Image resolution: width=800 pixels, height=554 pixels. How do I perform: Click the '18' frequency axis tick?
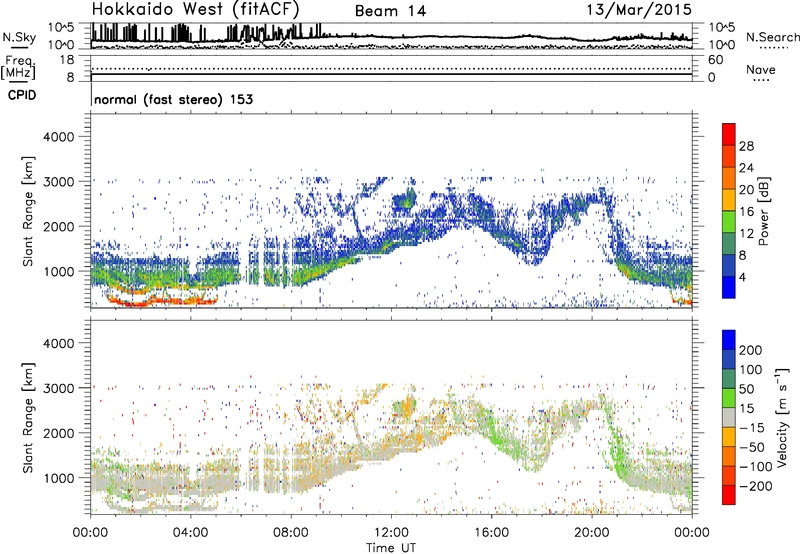(x=67, y=60)
